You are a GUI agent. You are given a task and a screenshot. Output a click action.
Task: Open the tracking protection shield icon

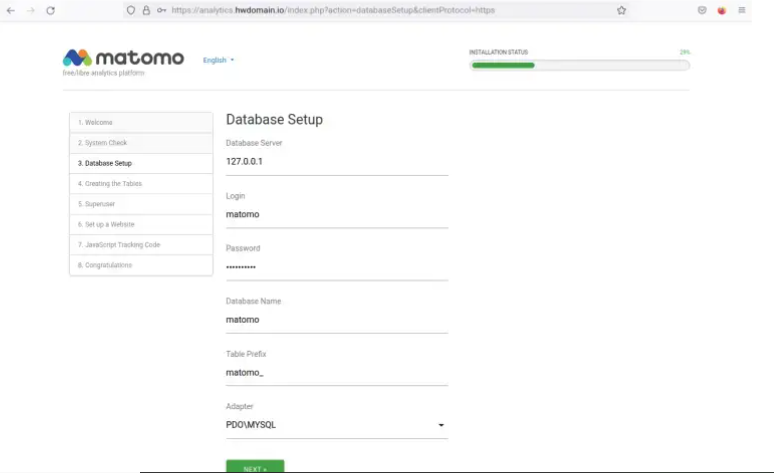pos(131,10)
